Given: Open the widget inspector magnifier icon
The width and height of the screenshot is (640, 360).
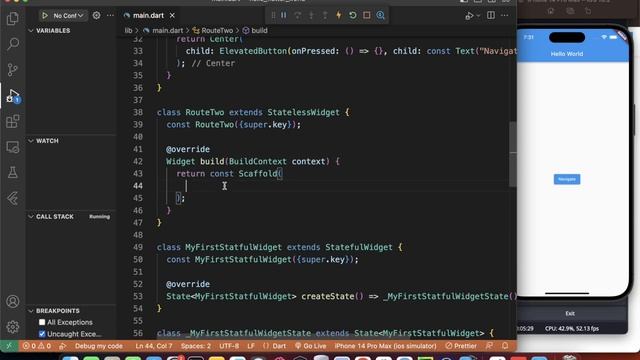Looking at the screenshot, I should (380, 15).
